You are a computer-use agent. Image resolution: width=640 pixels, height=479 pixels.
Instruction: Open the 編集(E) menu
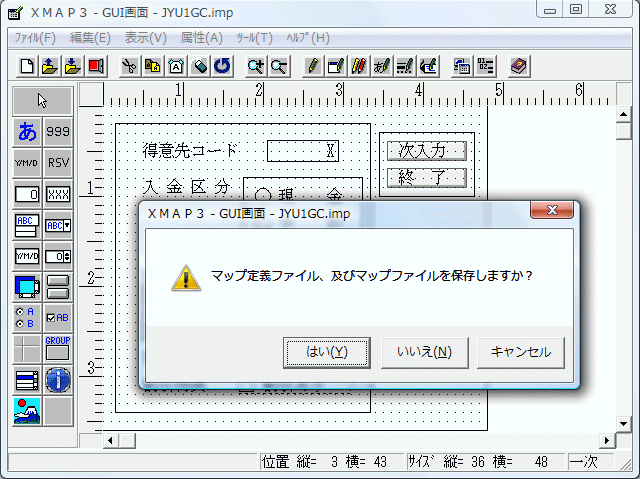tap(90, 38)
